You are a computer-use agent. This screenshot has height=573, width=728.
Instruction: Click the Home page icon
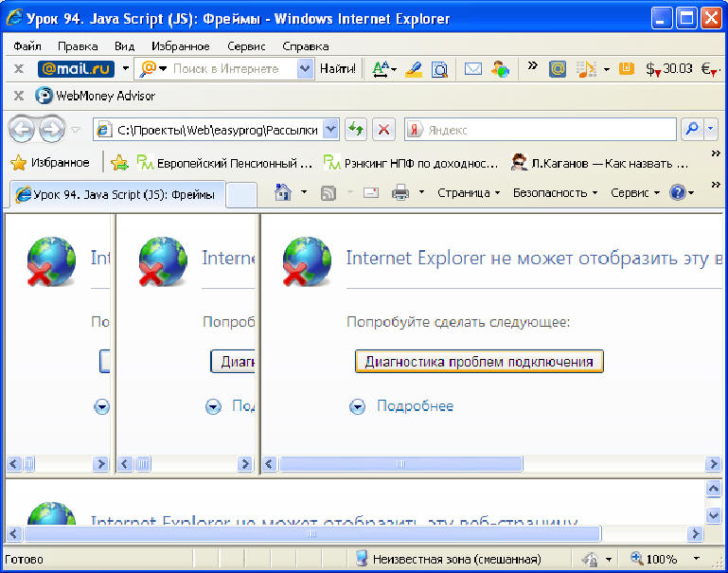283,192
